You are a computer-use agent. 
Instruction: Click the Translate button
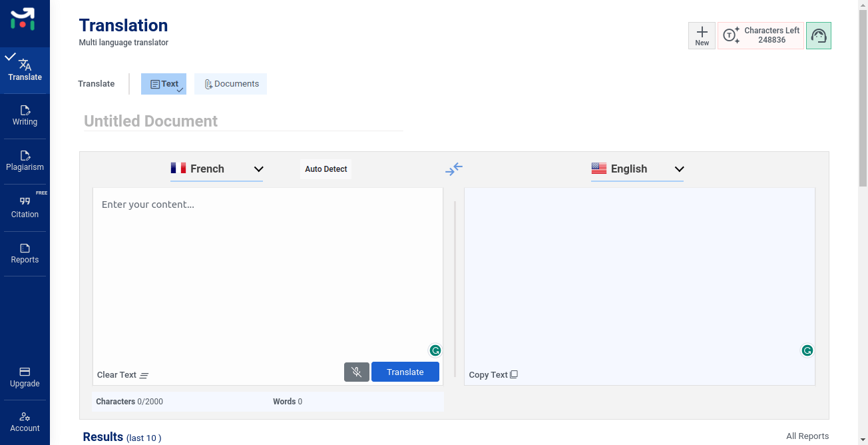(x=405, y=372)
